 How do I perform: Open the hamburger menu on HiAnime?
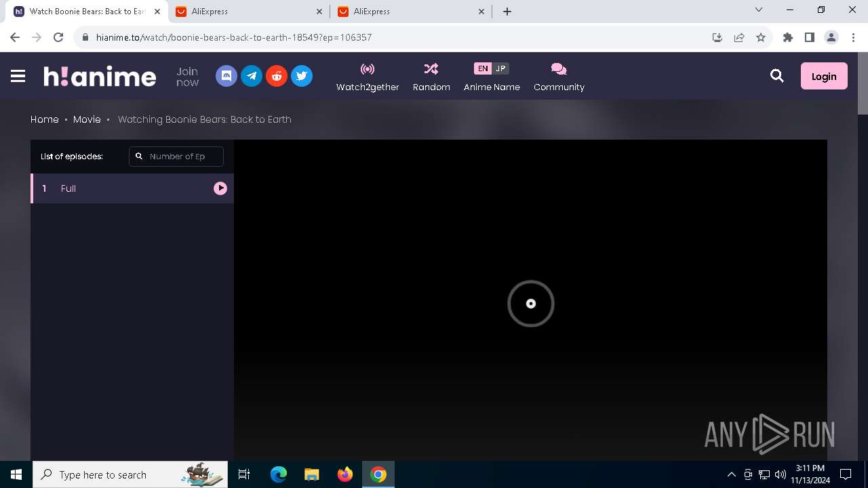(18, 76)
